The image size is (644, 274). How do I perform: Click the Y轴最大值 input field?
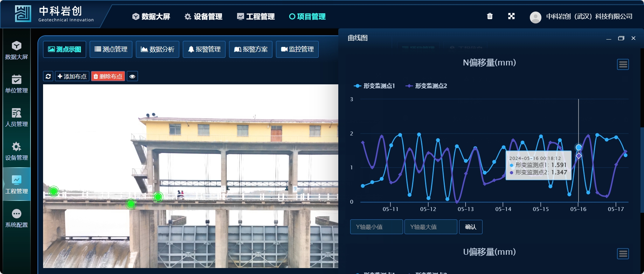coord(431,227)
